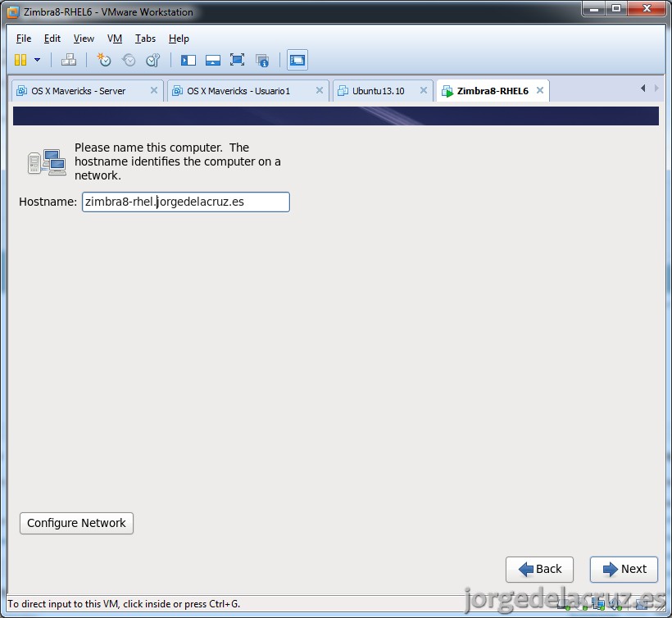Minimize the VMware Workstation window

[593, 8]
